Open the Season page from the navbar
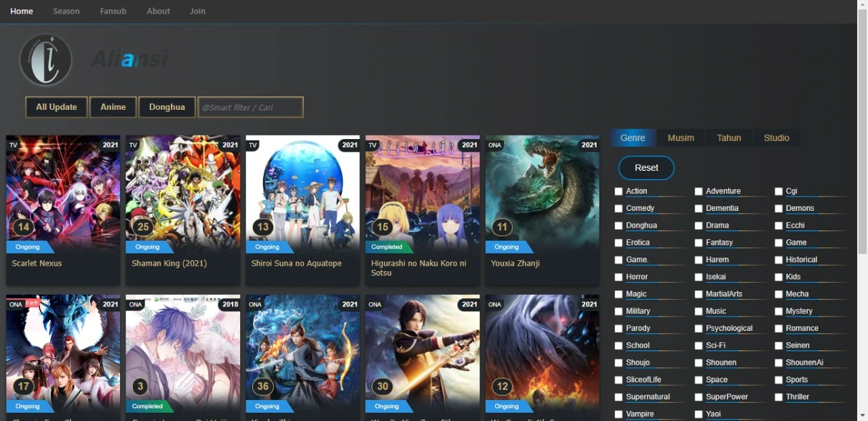Image resolution: width=868 pixels, height=421 pixels. [66, 11]
